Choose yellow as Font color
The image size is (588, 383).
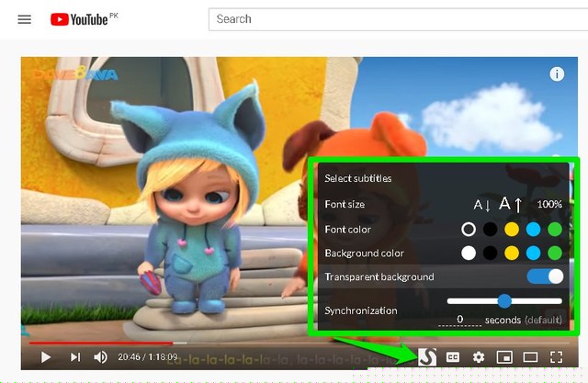tap(512, 229)
